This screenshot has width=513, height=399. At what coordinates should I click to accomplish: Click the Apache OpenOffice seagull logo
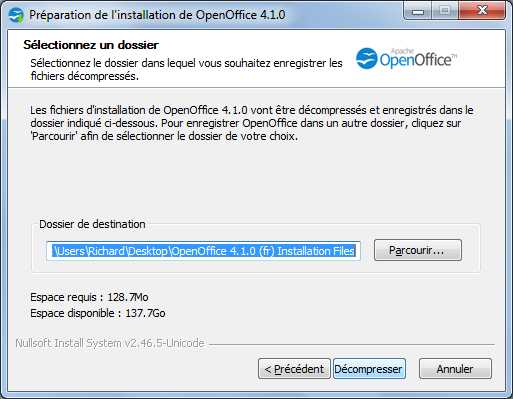click(366, 58)
